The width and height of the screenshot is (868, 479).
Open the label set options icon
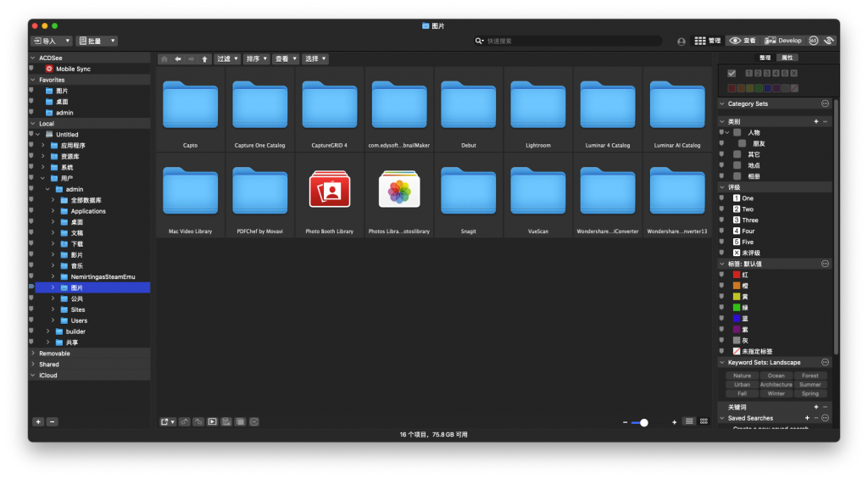(825, 264)
